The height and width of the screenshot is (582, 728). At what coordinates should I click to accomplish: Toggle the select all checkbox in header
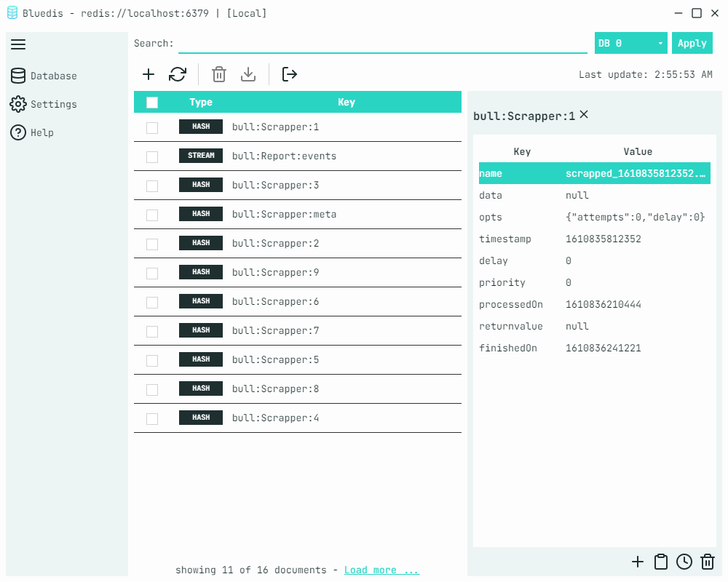[152, 103]
